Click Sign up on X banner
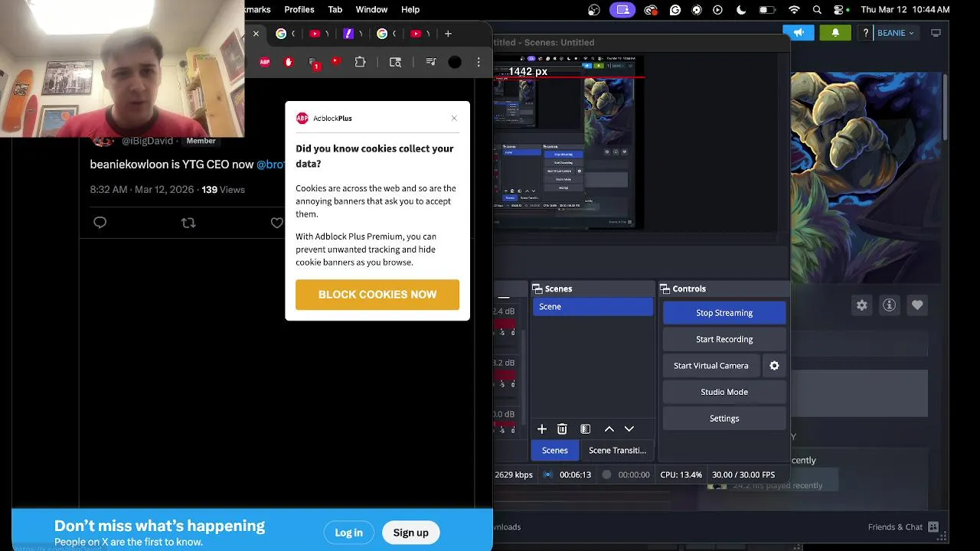 tap(410, 533)
